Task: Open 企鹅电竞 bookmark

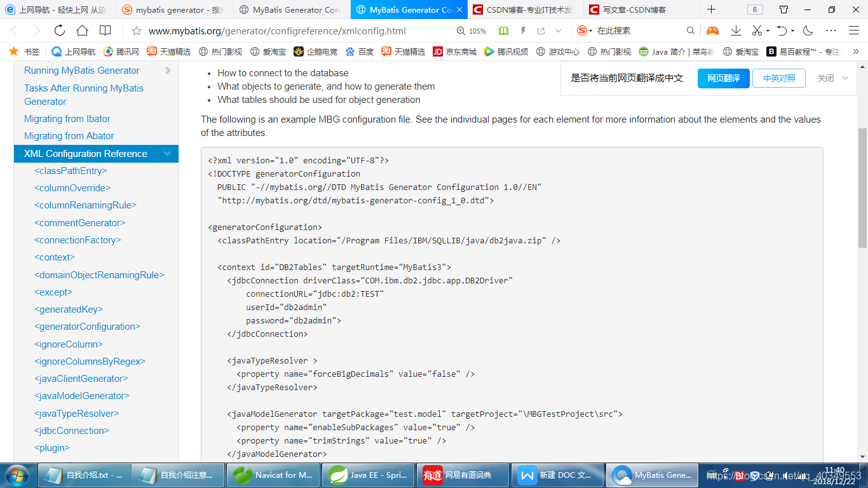Action: point(315,51)
